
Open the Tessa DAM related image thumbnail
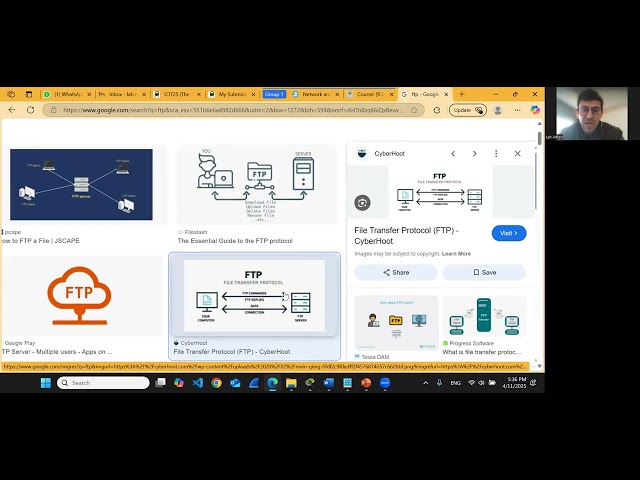(396, 323)
